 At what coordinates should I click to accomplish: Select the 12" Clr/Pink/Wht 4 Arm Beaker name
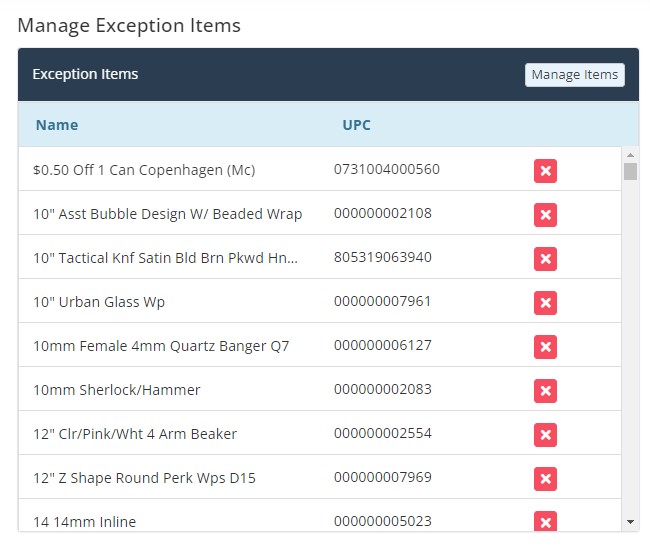(x=135, y=434)
